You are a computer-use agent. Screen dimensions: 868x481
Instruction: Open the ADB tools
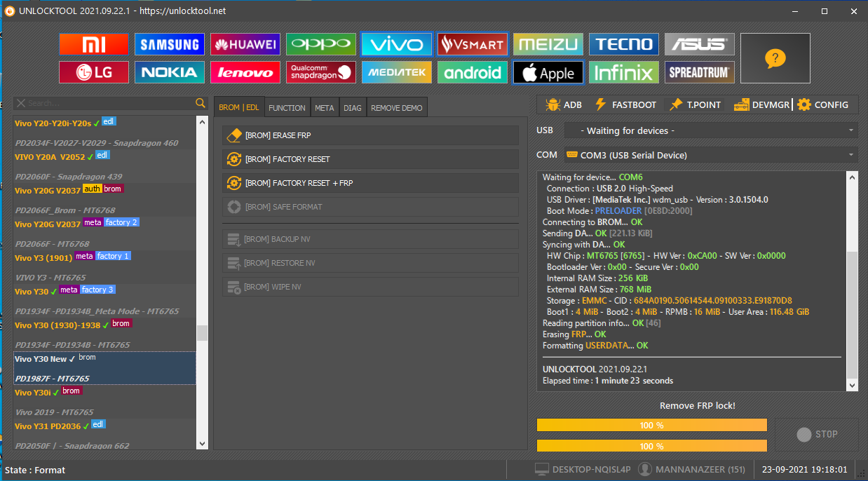pyautogui.click(x=564, y=104)
